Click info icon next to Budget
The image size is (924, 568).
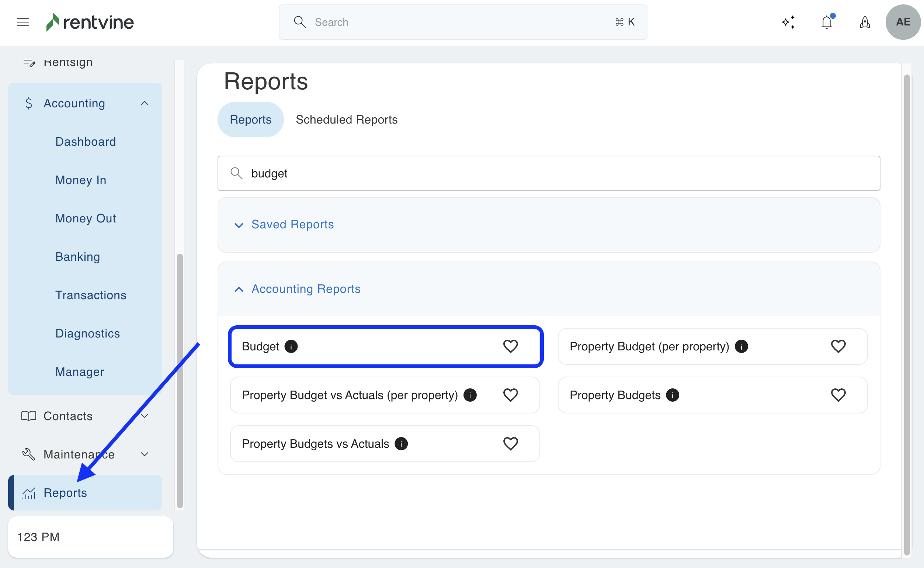click(x=291, y=346)
